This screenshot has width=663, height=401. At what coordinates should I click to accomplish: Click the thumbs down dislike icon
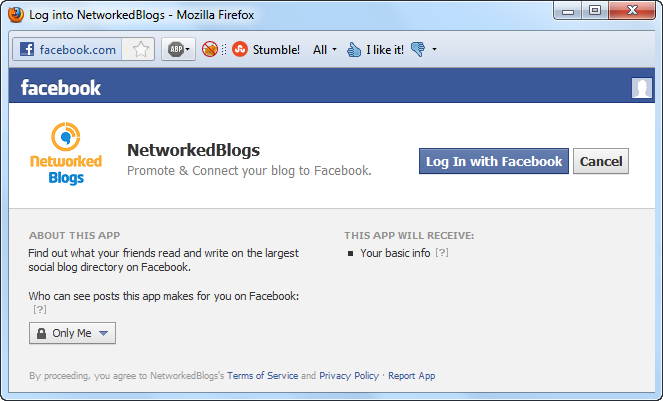[x=418, y=49]
